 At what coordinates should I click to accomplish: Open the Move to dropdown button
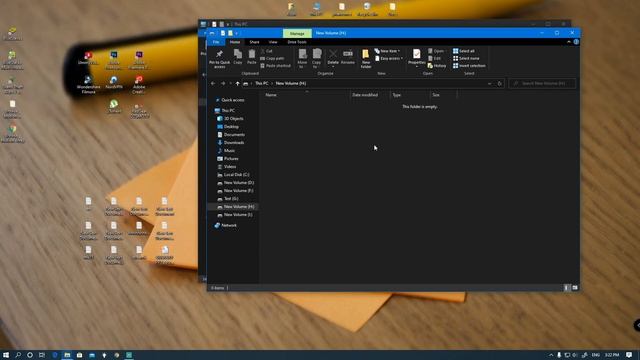(x=302, y=58)
